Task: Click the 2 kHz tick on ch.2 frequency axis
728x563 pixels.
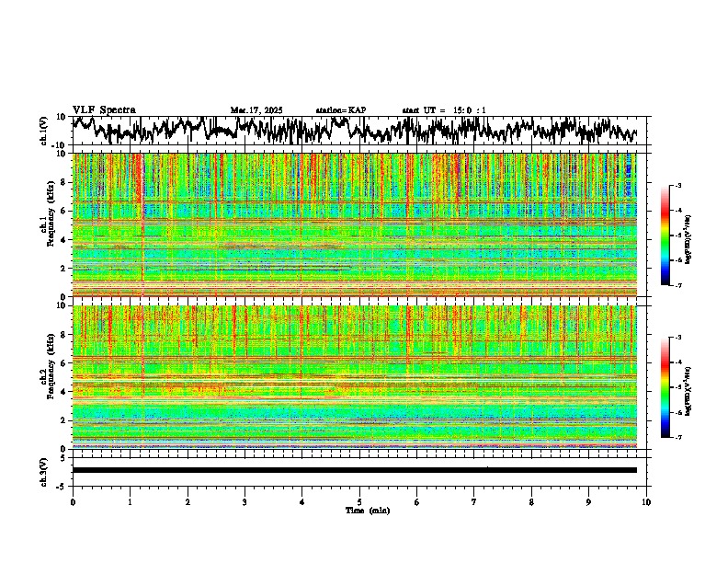Action: 63,420
